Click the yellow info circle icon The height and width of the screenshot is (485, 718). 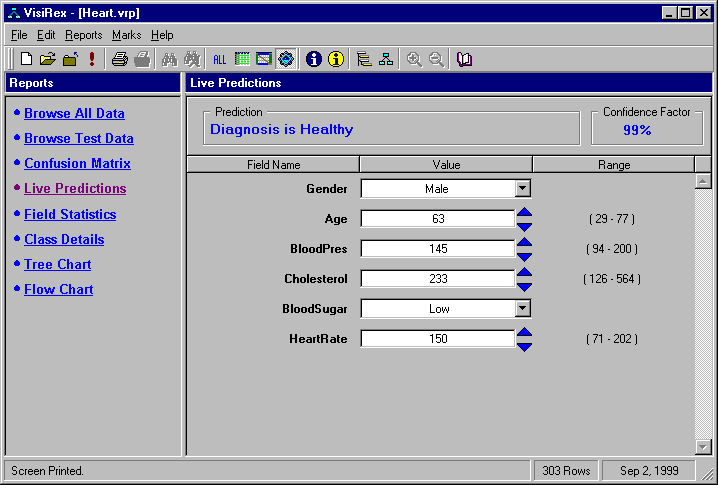pos(336,59)
